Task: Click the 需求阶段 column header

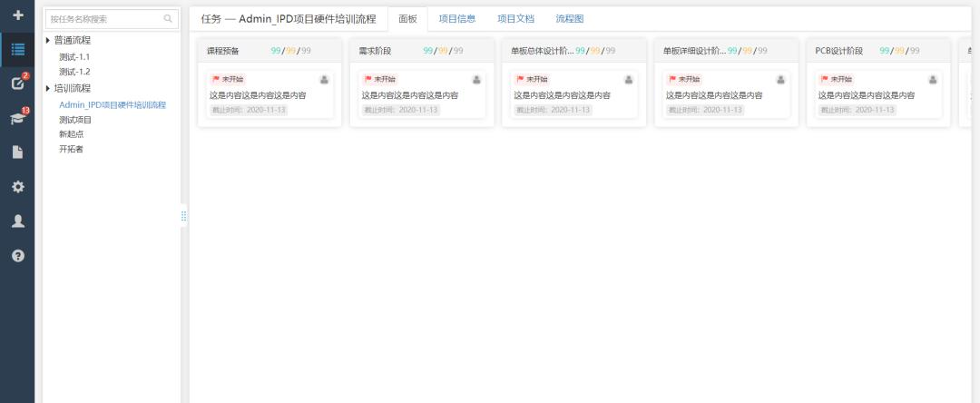Action: pos(422,51)
